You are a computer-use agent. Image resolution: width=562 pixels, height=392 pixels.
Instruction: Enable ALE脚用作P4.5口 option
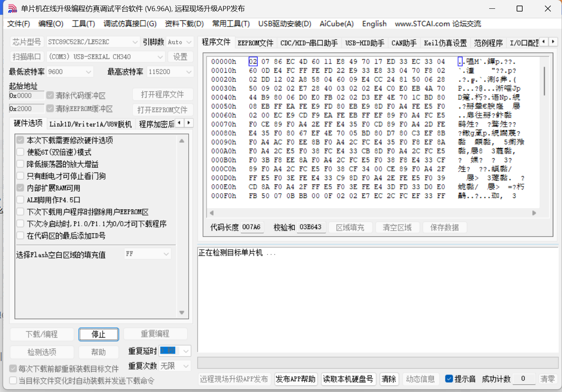pos(20,200)
